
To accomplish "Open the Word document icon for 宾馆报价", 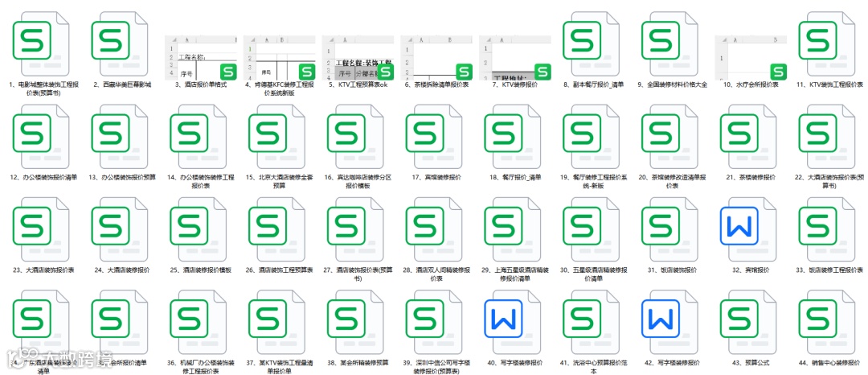I will [x=749, y=230].
